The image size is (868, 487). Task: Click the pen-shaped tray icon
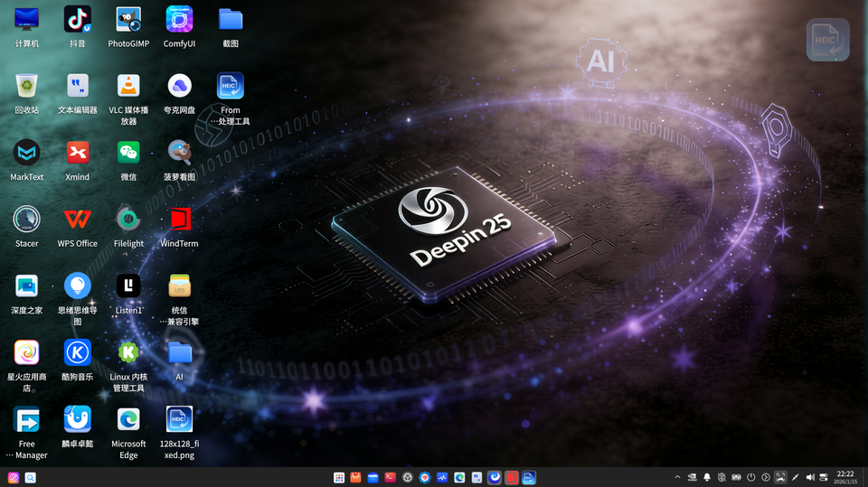(x=795, y=477)
